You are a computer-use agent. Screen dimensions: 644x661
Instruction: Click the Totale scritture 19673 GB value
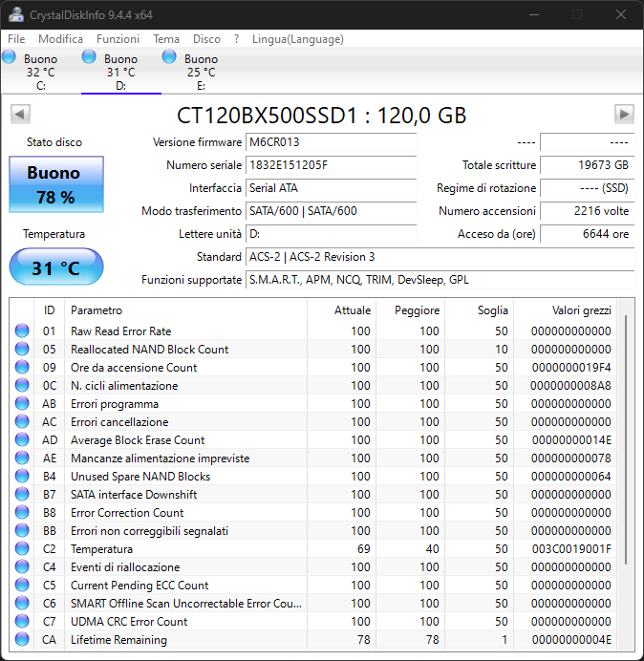pyautogui.click(x=587, y=165)
